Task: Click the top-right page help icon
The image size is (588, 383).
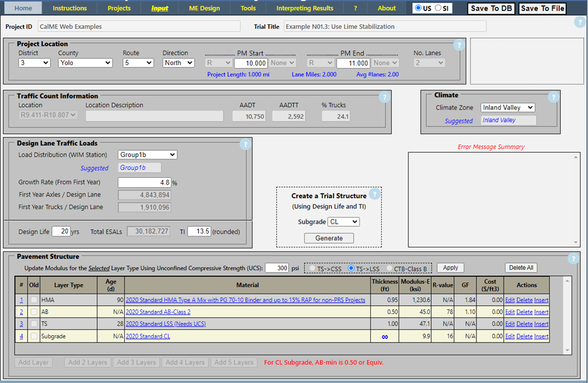Action: pyautogui.click(x=580, y=22)
